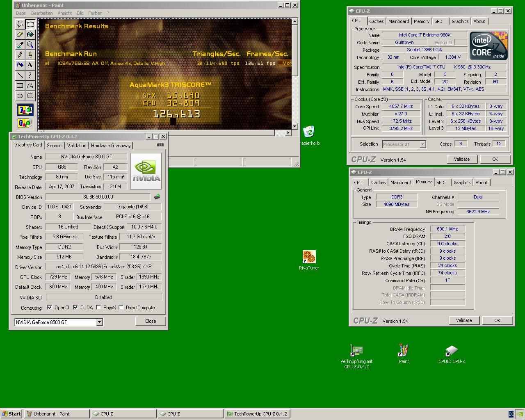525x420 pixels.
Task: Choose the Brush tool in Paint
Action: click(30, 55)
